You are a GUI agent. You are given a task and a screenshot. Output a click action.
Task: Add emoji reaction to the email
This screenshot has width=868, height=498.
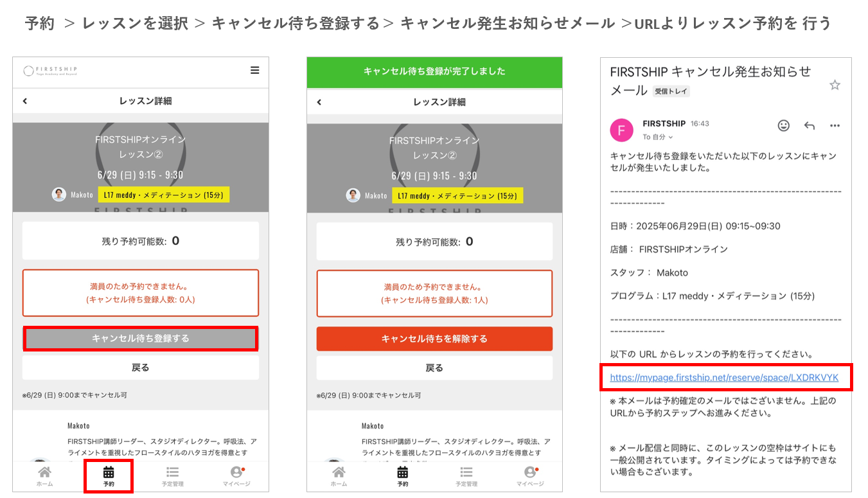click(784, 125)
